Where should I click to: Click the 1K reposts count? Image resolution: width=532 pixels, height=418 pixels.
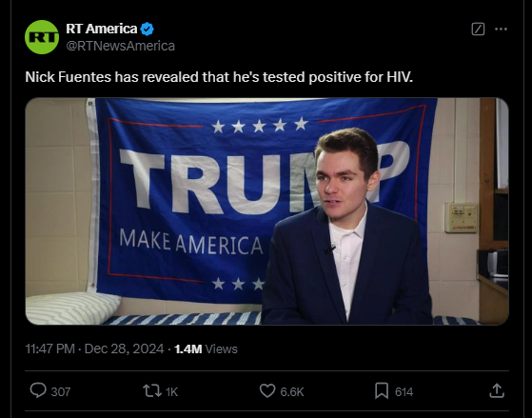pyautogui.click(x=171, y=392)
